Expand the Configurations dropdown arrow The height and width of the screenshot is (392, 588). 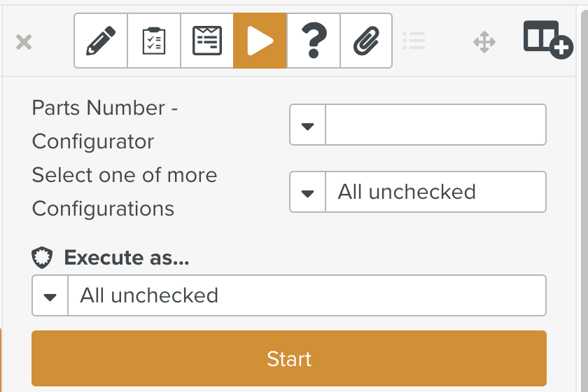(307, 192)
